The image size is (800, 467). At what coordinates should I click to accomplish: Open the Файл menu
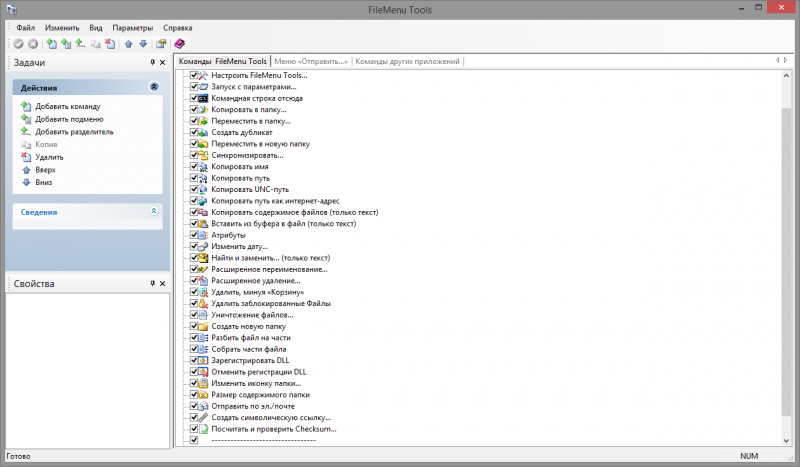(x=26, y=28)
